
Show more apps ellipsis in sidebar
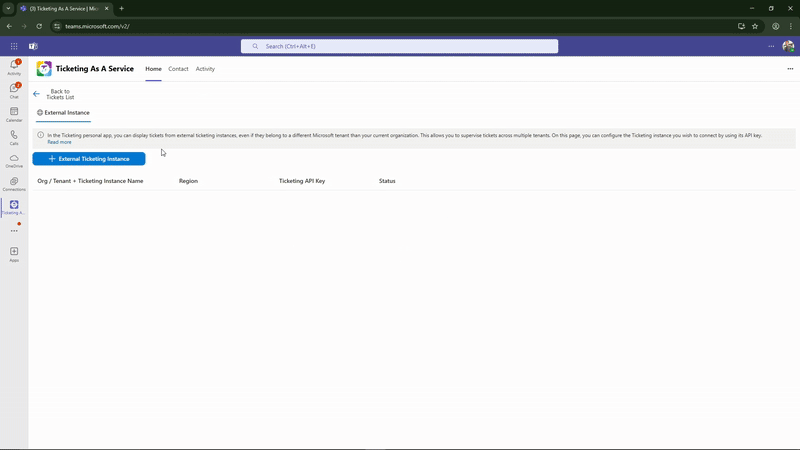pos(14,231)
